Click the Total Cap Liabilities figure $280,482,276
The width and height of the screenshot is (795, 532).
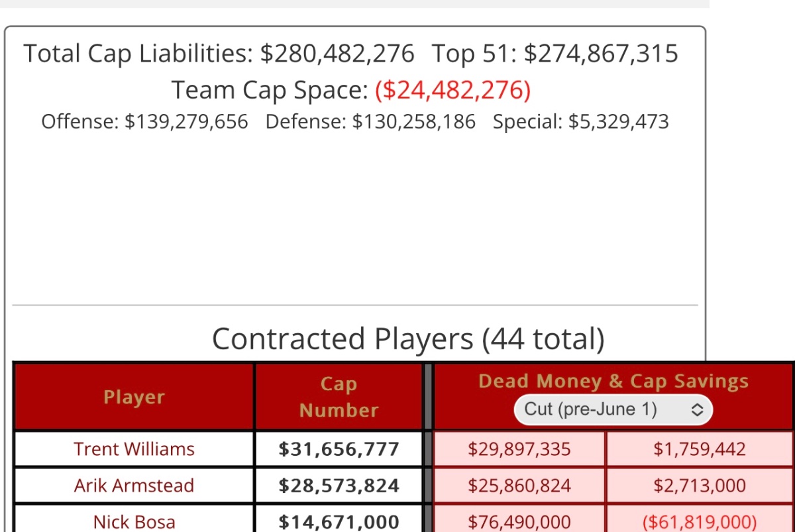pyautogui.click(x=337, y=54)
